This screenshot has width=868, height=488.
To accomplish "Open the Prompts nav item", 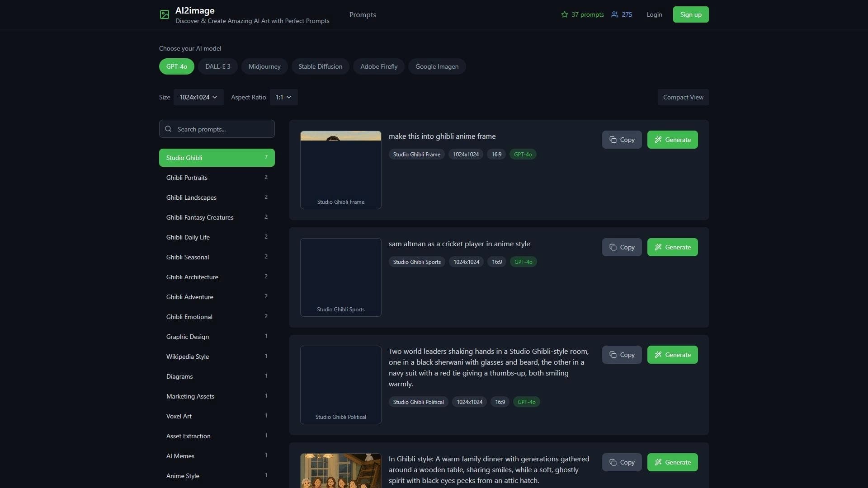I will (363, 14).
